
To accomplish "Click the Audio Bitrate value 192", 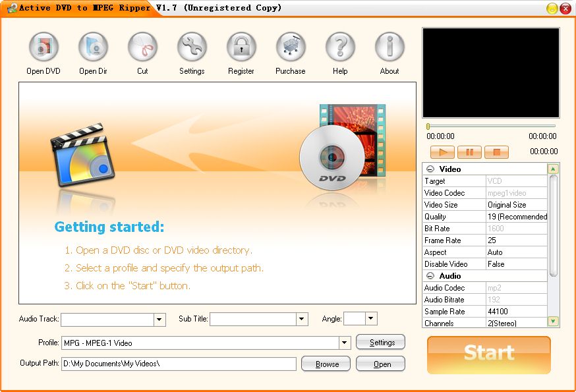I will pyautogui.click(x=517, y=299).
